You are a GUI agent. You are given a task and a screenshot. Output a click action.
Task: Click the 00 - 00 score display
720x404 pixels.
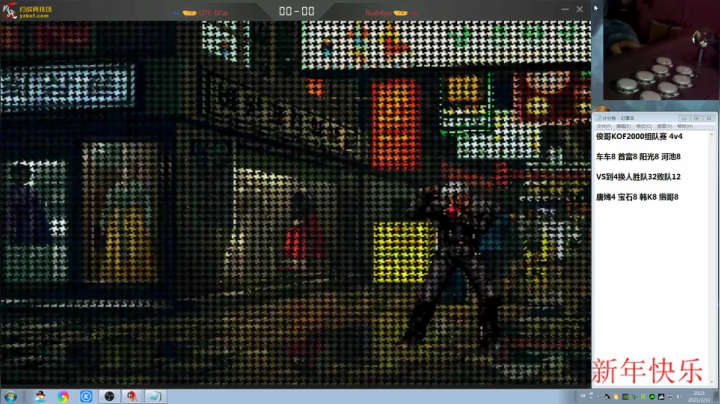click(x=297, y=11)
